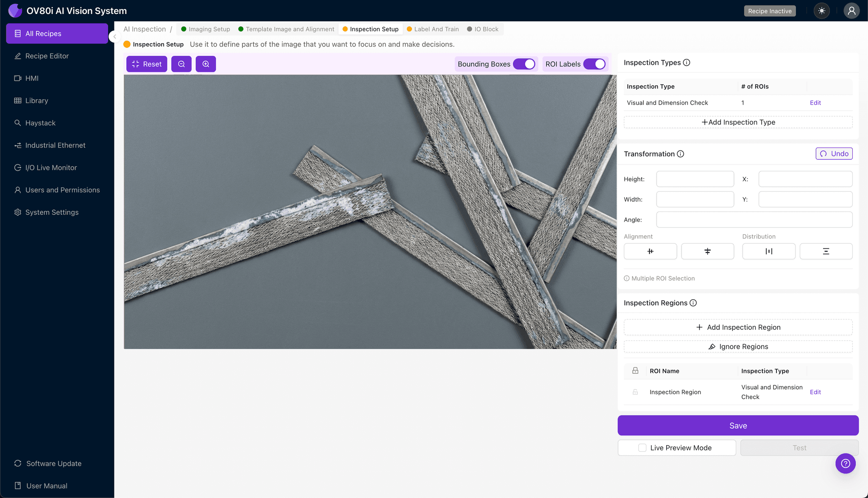
Task: Toggle the ROI Labels switch
Action: pos(594,64)
